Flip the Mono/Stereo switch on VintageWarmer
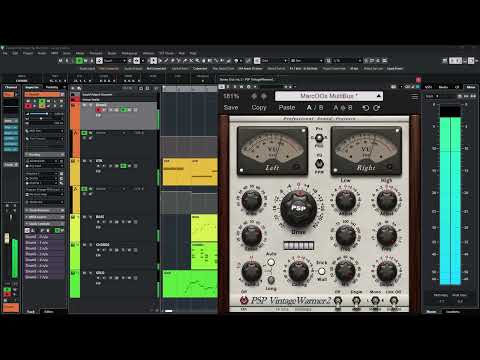480x360 pixels. (375, 301)
